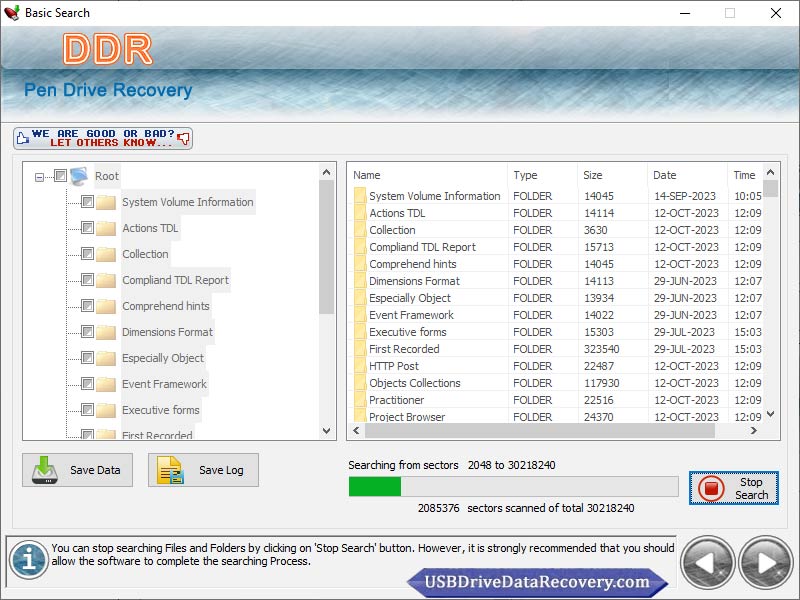Toggle the Especially Object checkbox
800x600 pixels.
[x=87, y=358]
